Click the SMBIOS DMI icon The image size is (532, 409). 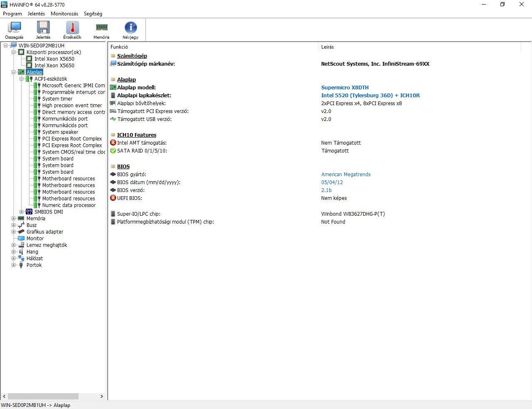point(29,212)
